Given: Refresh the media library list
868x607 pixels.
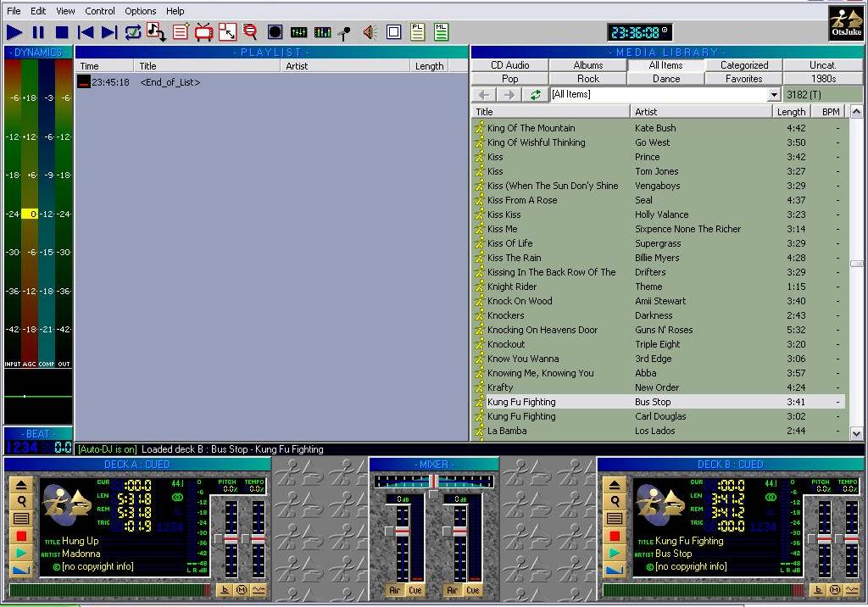Looking at the screenshot, I should tap(535, 95).
